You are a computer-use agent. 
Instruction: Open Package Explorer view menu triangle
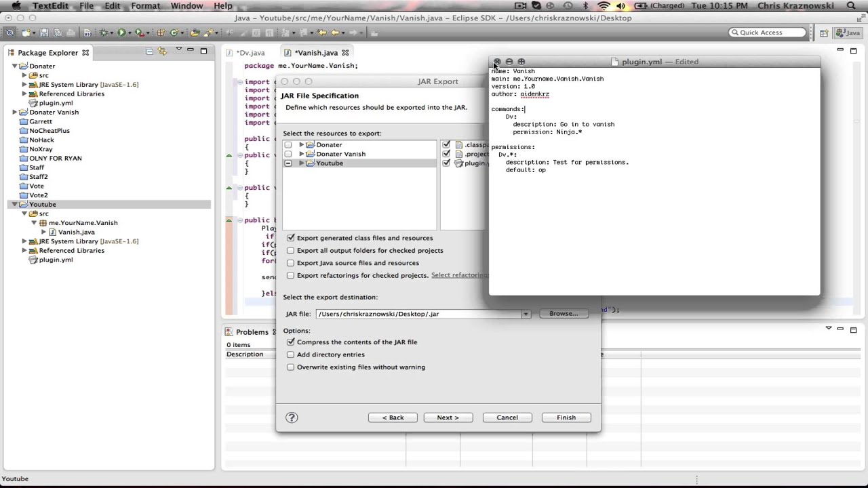pos(179,49)
